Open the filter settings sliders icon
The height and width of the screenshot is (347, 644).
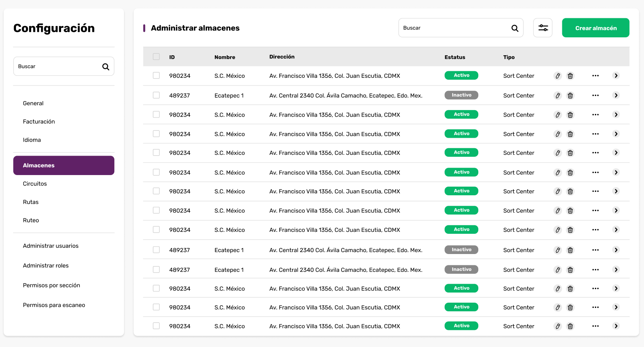click(543, 28)
